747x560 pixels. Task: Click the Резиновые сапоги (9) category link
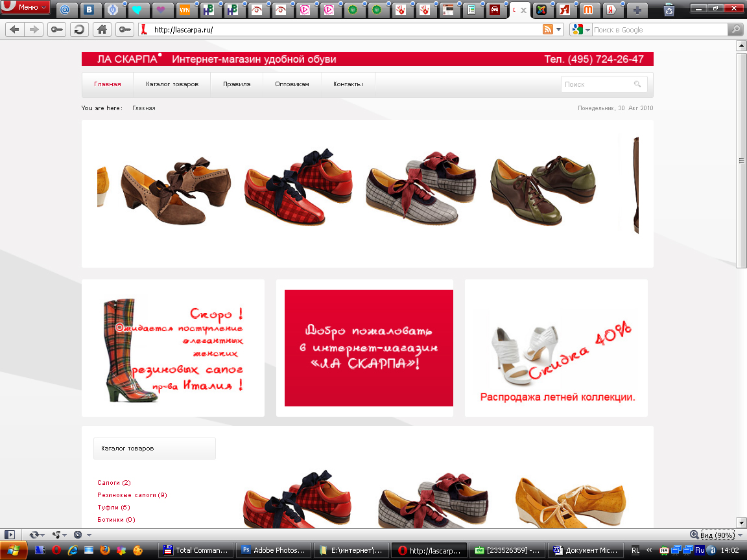tap(132, 495)
